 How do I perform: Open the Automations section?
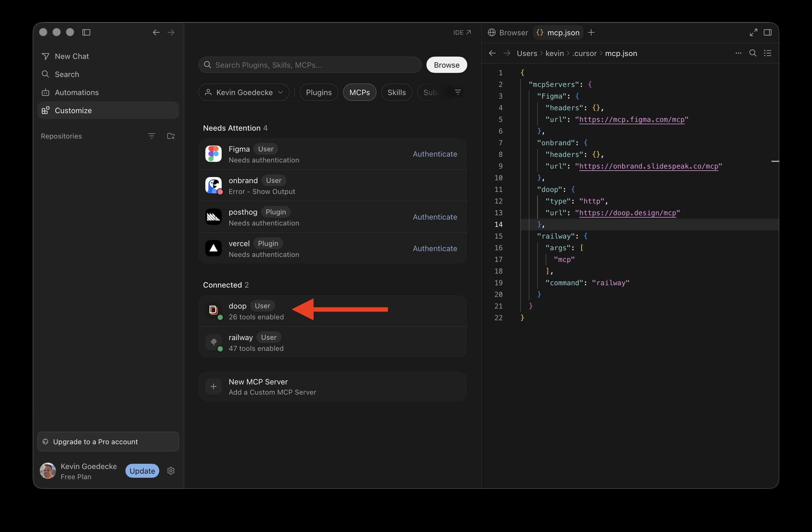point(108,92)
